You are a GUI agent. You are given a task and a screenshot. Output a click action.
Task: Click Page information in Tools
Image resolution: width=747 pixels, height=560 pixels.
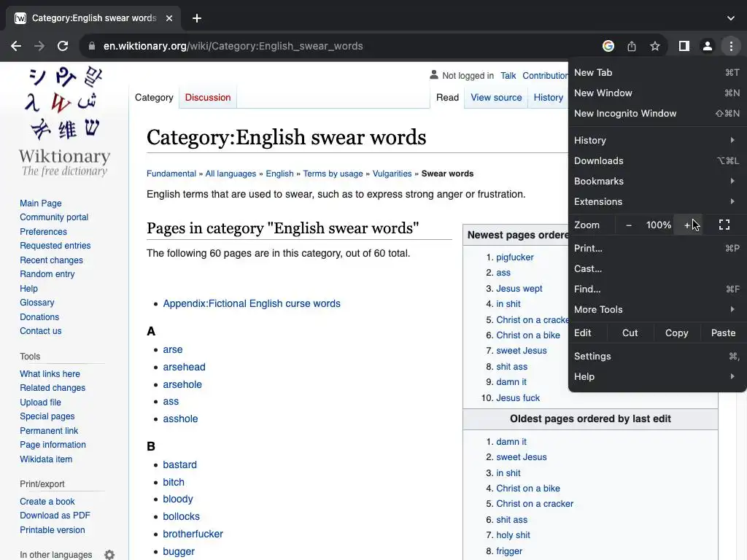coord(53,445)
